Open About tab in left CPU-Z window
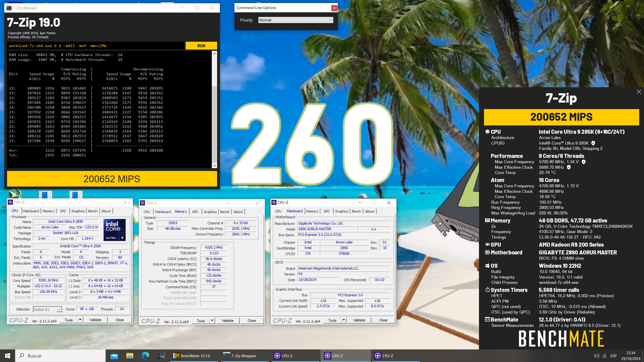This screenshot has height=362, width=644. 106,211
